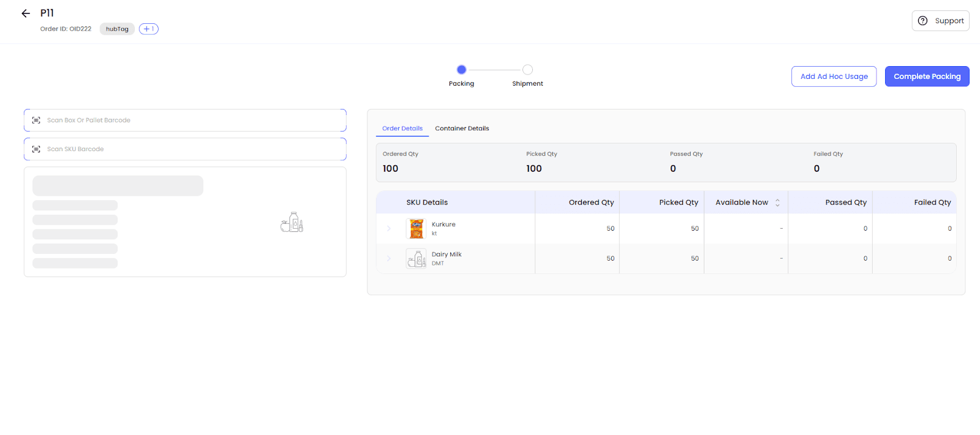Image resolution: width=980 pixels, height=435 pixels.
Task: Click the Dairy Milk placeholder product image
Action: point(417,259)
